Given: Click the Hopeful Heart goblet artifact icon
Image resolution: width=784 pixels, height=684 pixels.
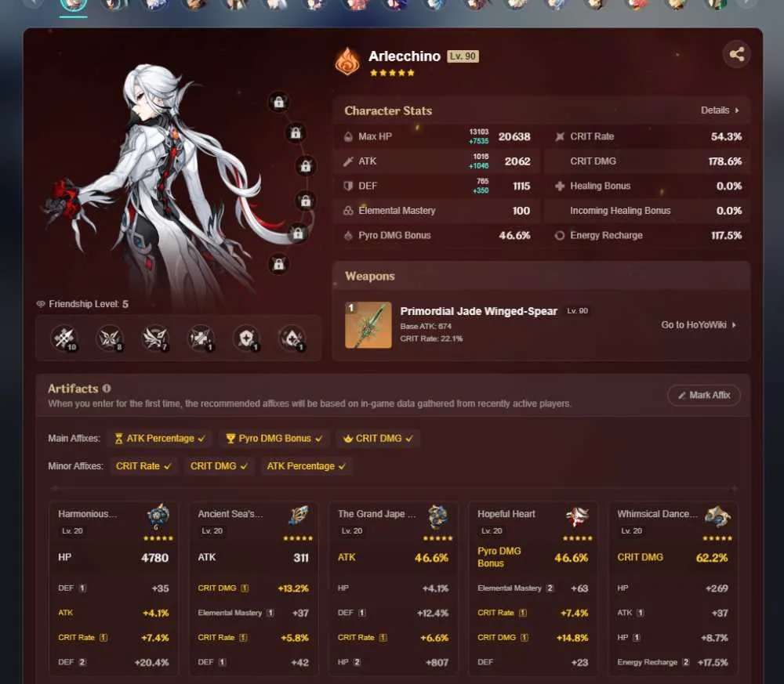Looking at the screenshot, I should [578, 516].
